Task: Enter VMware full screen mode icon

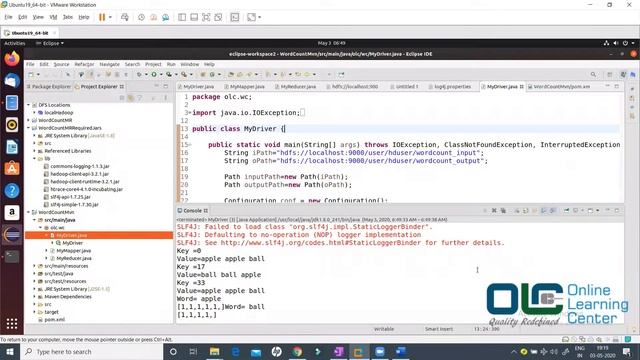Action: pyautogui.click(x=206, y=17)
